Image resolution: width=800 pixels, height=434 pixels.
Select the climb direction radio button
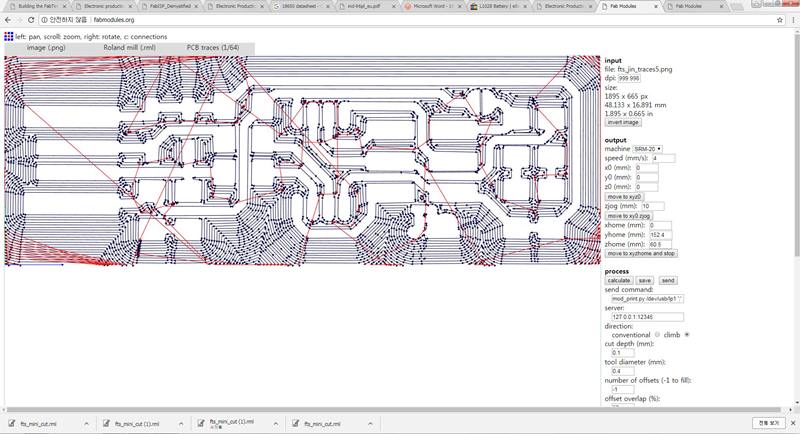click(x=687, y=335)
